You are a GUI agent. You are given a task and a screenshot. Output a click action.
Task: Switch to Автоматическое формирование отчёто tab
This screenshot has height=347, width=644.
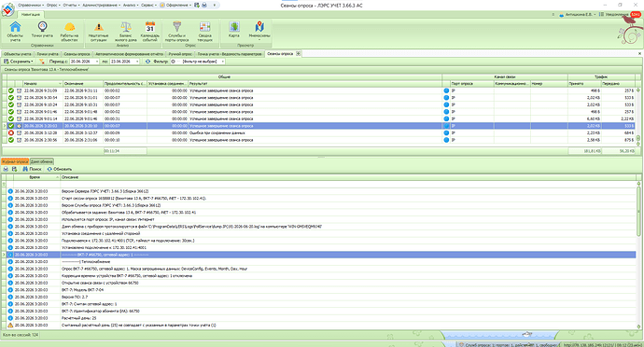click(x=129, y=54)
